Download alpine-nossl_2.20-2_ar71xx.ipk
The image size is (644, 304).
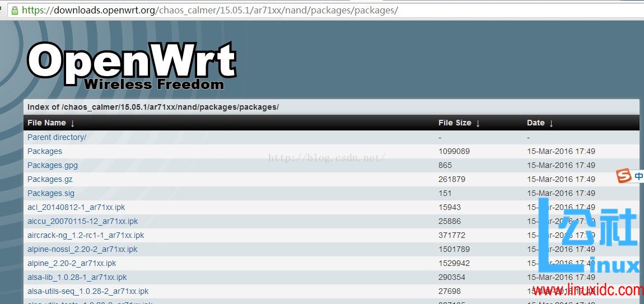[82, 249]
